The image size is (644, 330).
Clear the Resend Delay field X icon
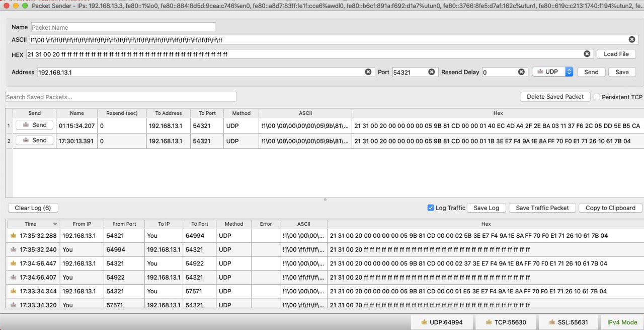click(x=522, y=72)
